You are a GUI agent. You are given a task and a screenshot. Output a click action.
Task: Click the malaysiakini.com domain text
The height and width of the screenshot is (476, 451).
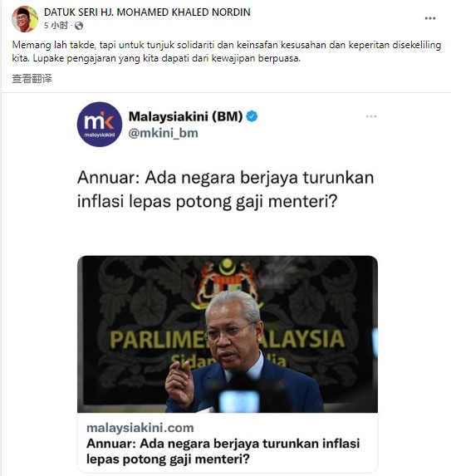(140, 428)
